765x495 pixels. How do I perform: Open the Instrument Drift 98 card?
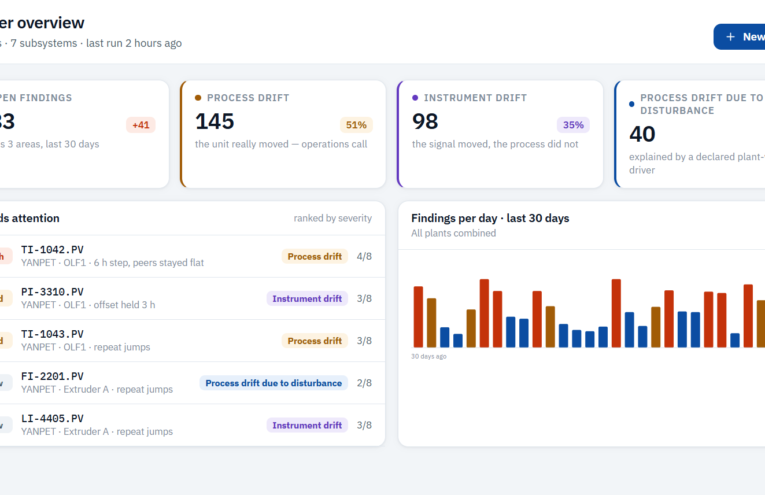[x=500, y=134]
